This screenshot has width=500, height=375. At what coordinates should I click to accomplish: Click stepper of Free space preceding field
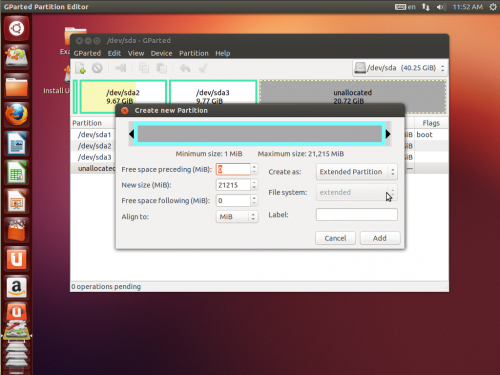(x=254, y=169)
